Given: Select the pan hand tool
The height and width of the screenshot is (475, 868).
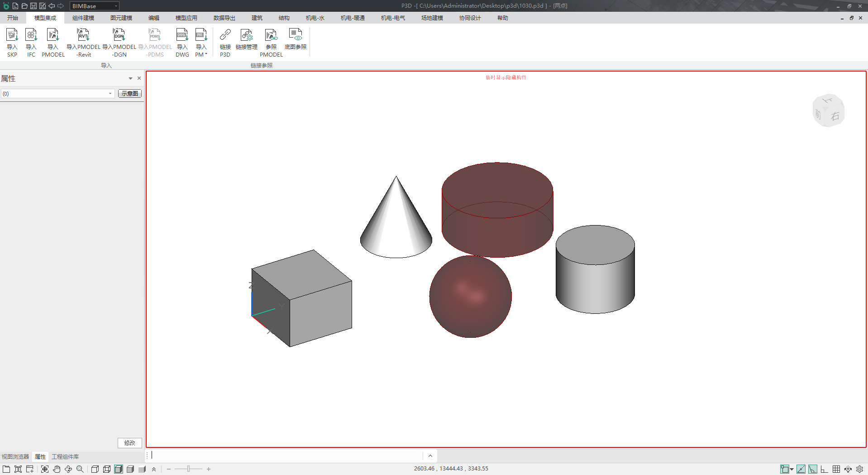Looking at the screenshot, I should click(x=57, y=469).
